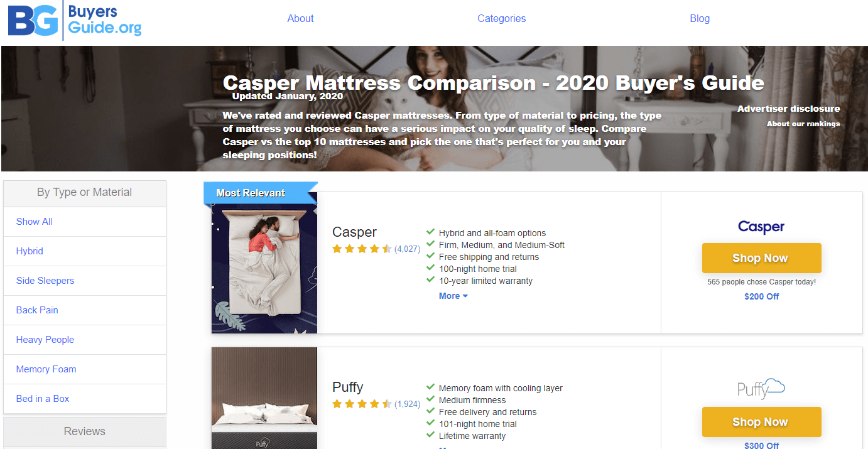The width and height of the screenshot is (868, 449).
Task: Select the Memory Foam filter
Action: (x=85, y=369)
